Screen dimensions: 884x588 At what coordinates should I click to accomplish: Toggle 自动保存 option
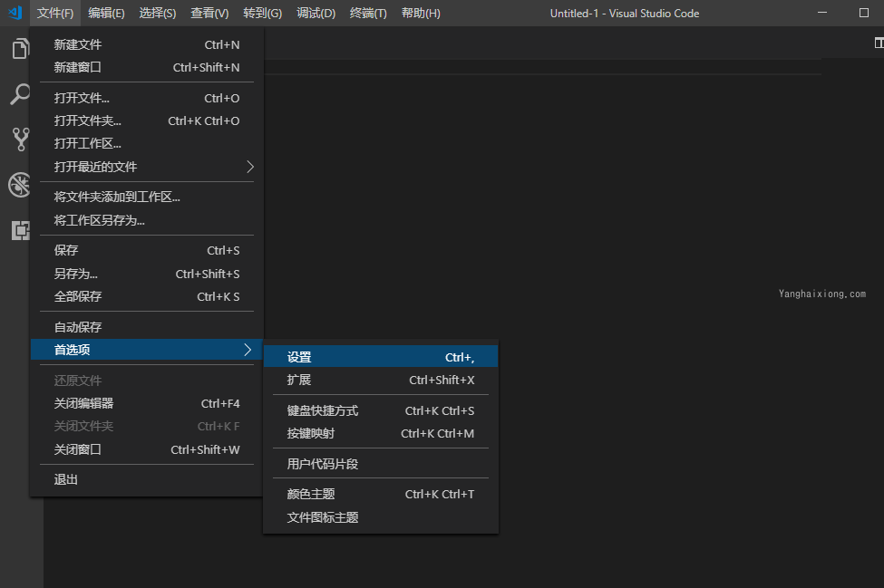click(147, 327)
